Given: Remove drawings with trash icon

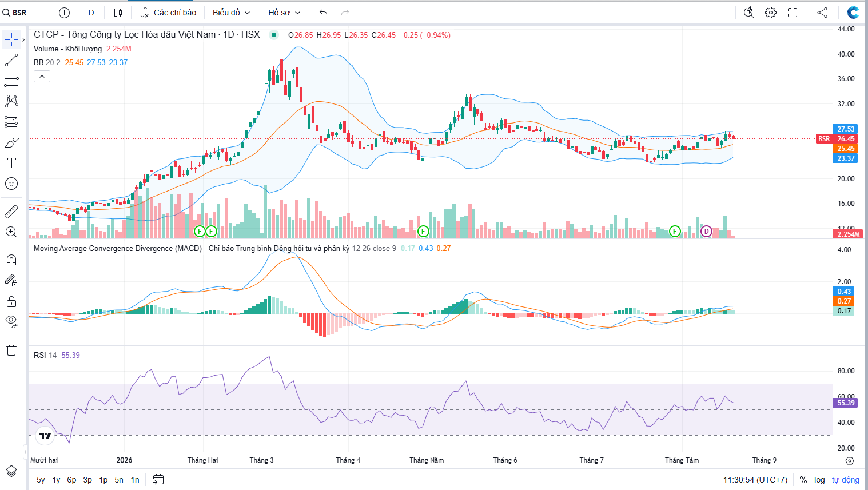Looking at the screenshot, I should pos(11,350).
